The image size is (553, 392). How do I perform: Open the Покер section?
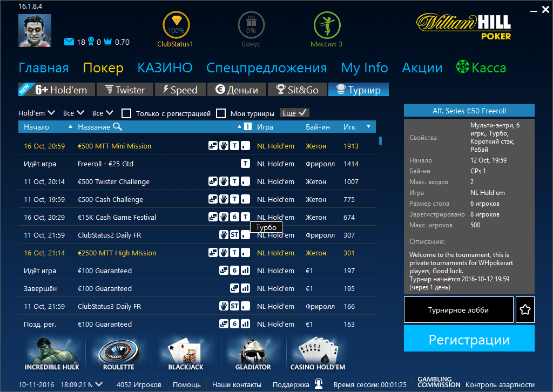[103, 67]
